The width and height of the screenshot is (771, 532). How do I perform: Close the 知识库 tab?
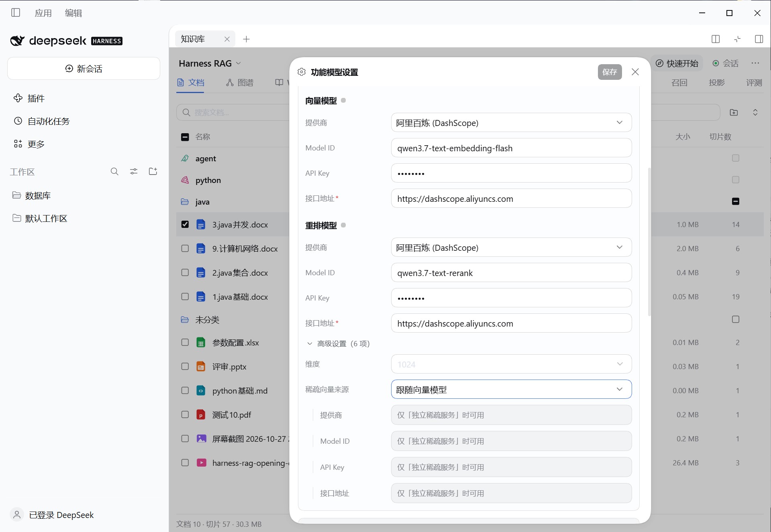(x=227, y=39)
